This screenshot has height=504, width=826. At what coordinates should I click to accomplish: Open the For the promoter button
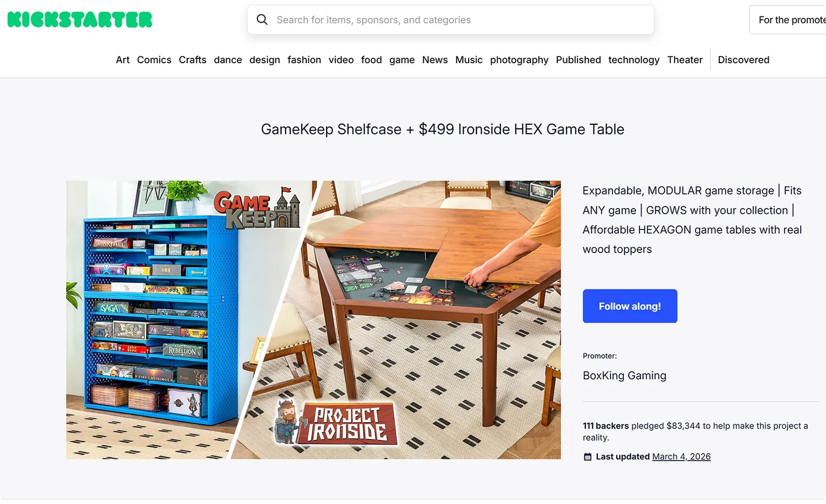[x=788, y=20]
